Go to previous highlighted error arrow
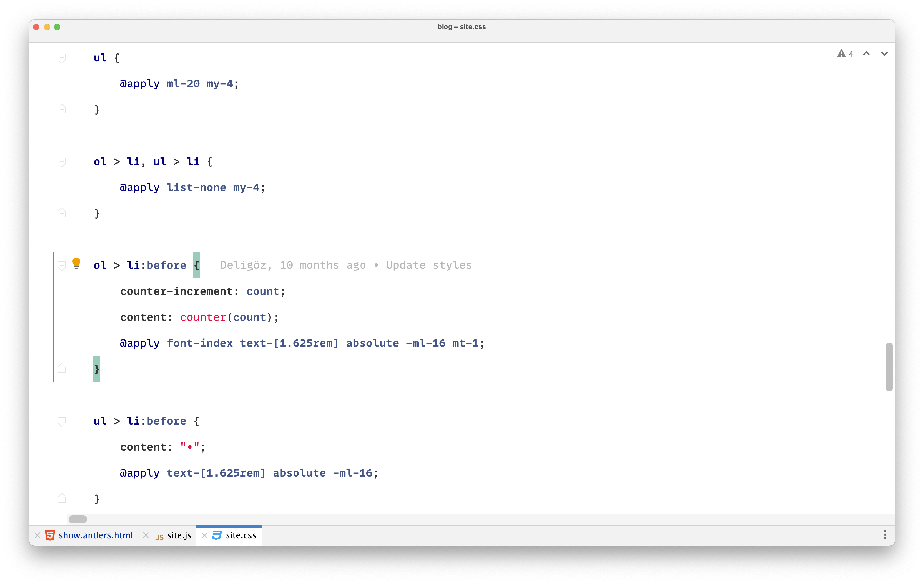Screen dimensions: 924x584 pos(866,54)
